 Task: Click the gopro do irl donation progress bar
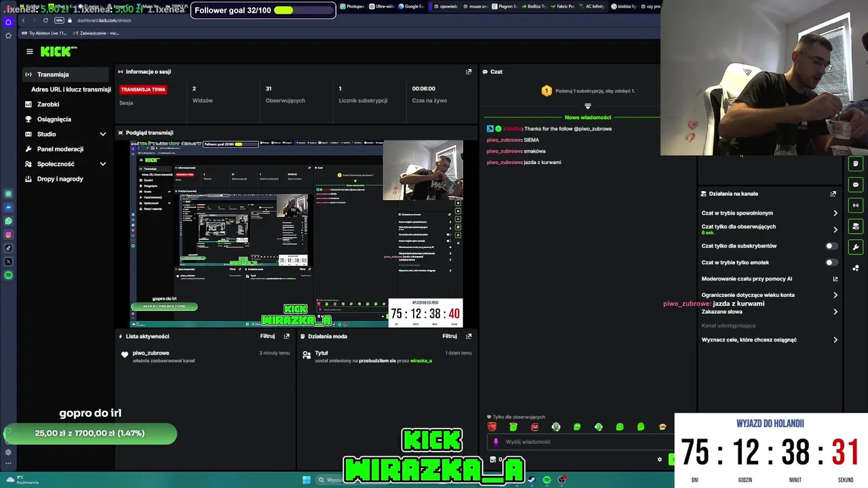click(90, 433)
